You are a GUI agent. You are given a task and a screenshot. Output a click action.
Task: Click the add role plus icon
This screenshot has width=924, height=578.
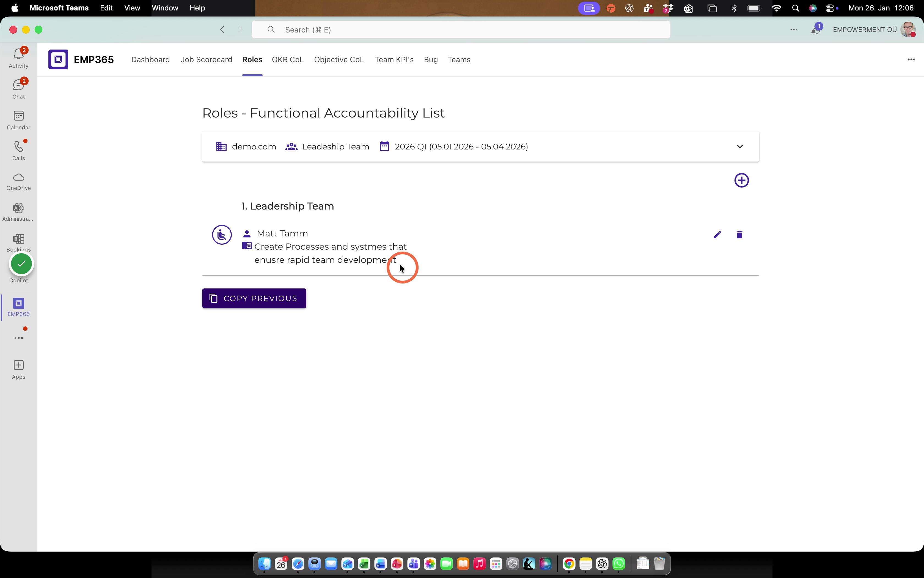pyautogui.click(x=741, y=181)
